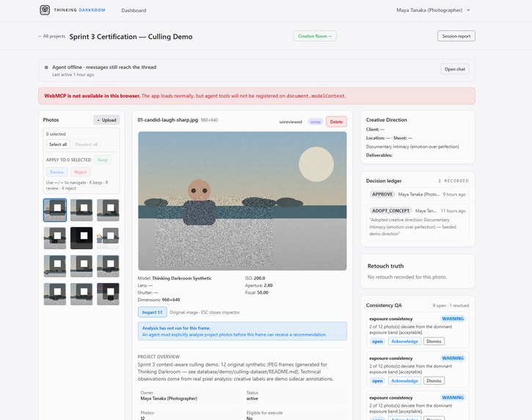532x420 pixels.
Task: Click the Retouch truth heading
Action: click(385, 266)
